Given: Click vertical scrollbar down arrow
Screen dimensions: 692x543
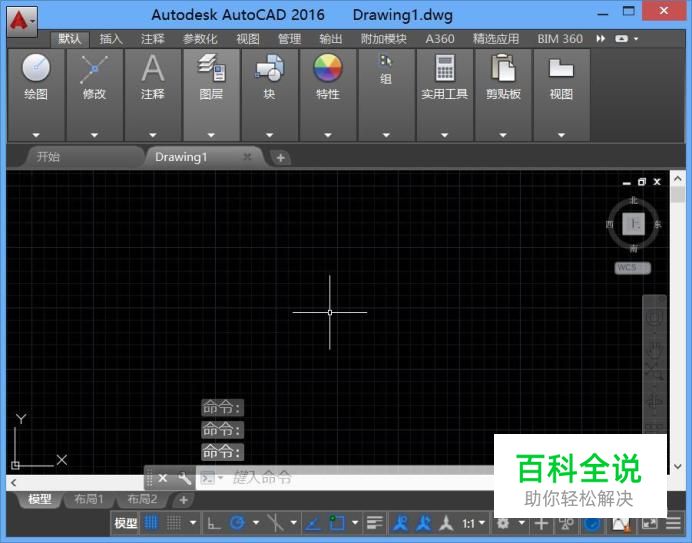Looking at the screenshot, I should pos(678,467).
